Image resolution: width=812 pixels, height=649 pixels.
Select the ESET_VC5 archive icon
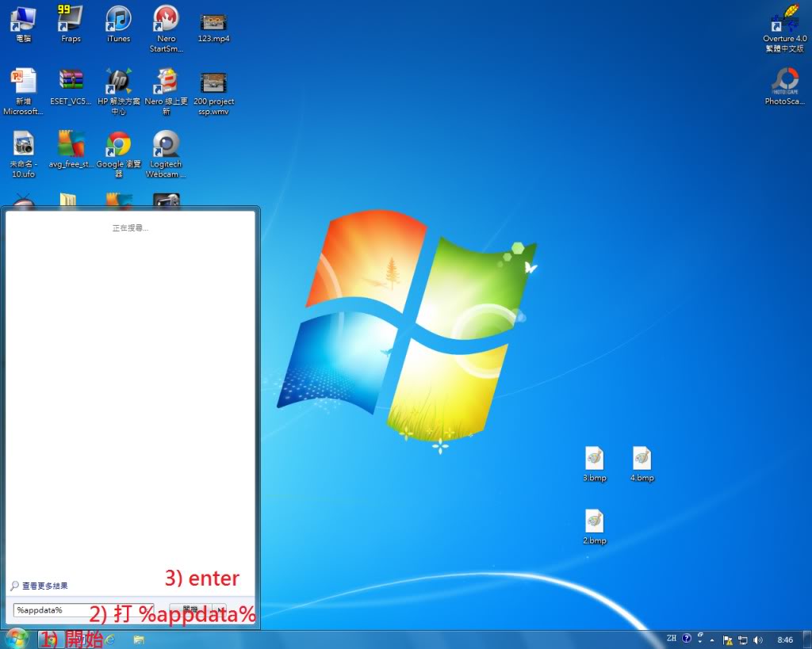point(71,86)
